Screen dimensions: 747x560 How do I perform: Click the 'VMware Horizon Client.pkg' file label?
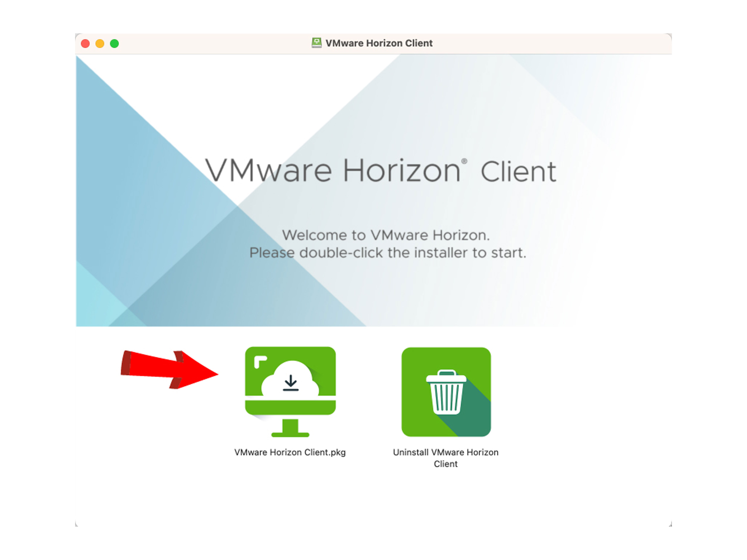pos(290,452)
